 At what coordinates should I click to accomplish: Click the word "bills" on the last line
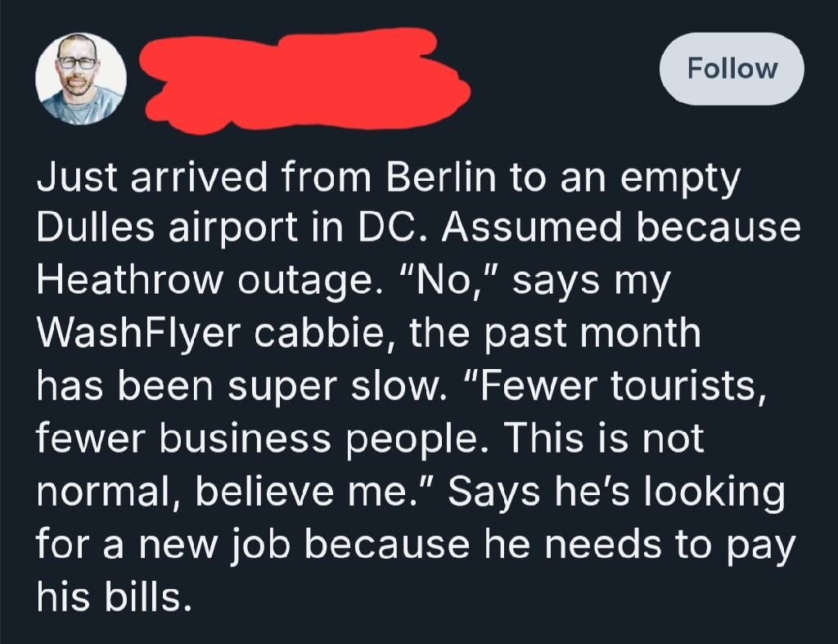point(147,597)
